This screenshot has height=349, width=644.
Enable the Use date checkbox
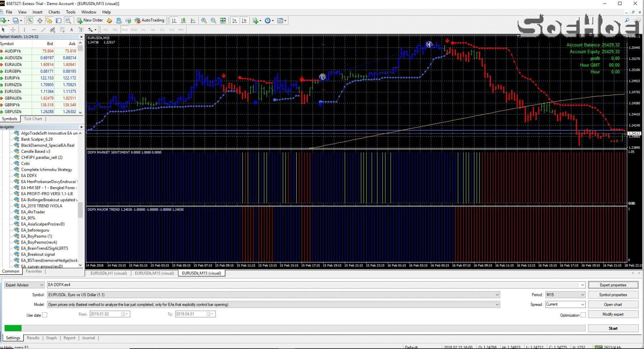(45, 315)
